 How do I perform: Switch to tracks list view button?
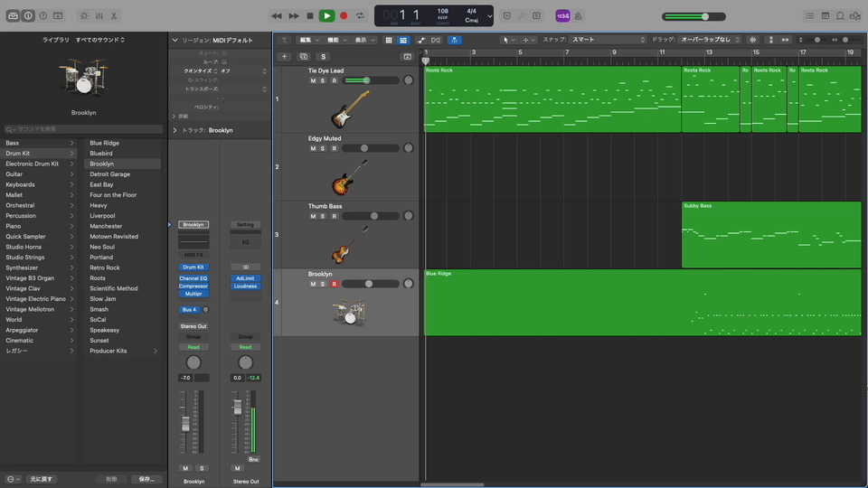(403, 40)
